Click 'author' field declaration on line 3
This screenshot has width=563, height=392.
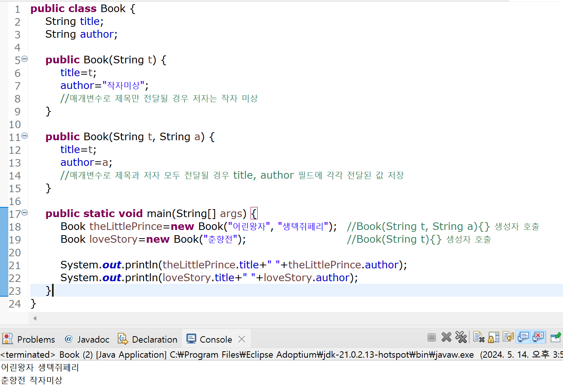point(97,34)
